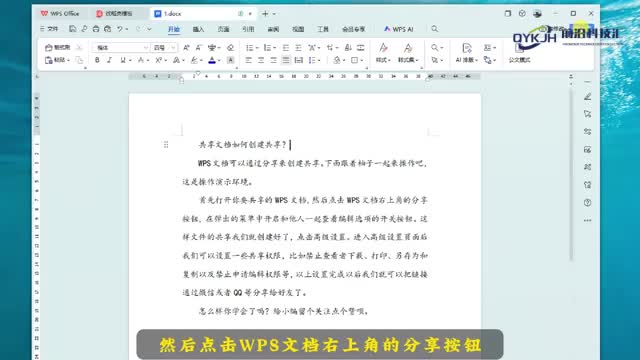Redo last action

point(138,29)
